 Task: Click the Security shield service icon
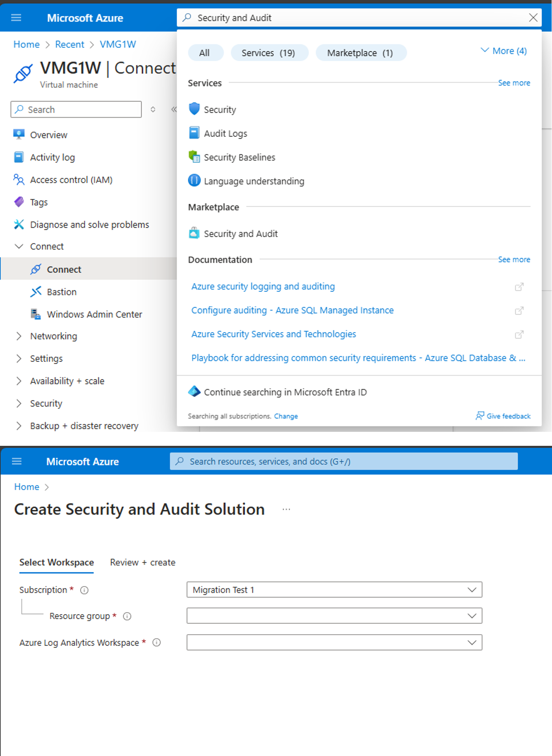click(194, 109)
